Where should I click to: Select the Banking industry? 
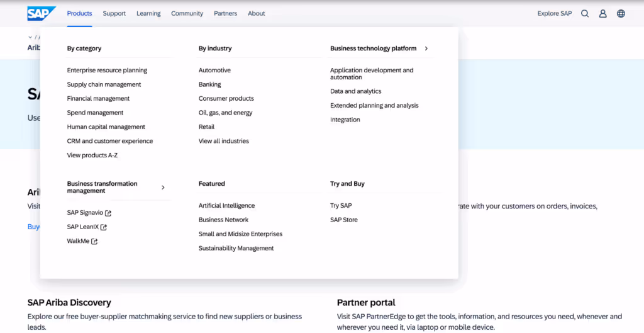210,84
